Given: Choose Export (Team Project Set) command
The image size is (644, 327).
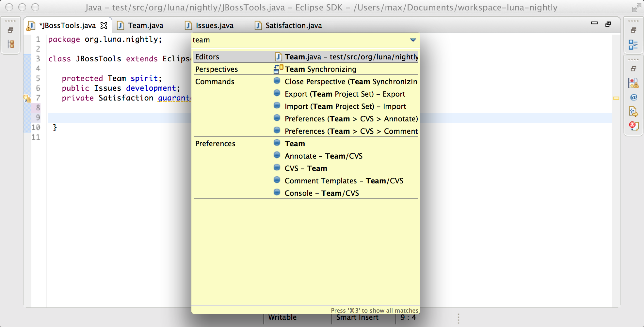Looking at the screenshot, I should [345, 94].
